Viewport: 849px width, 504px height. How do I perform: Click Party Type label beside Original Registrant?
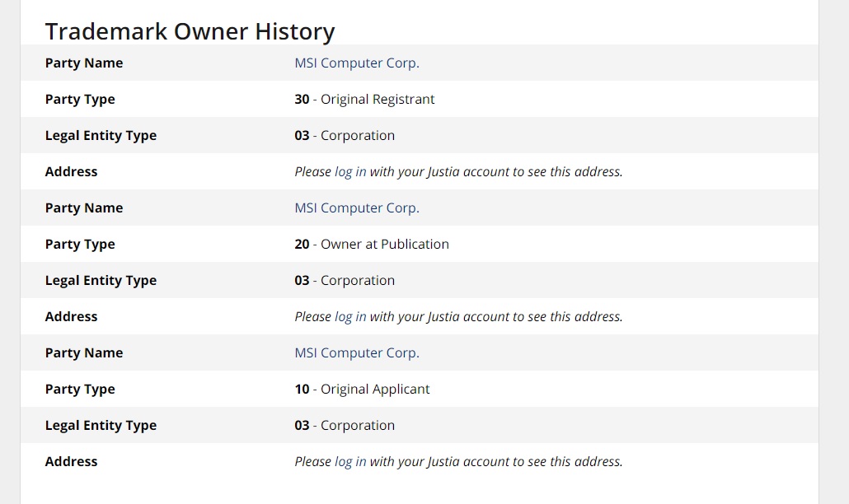tap(80, 100)
